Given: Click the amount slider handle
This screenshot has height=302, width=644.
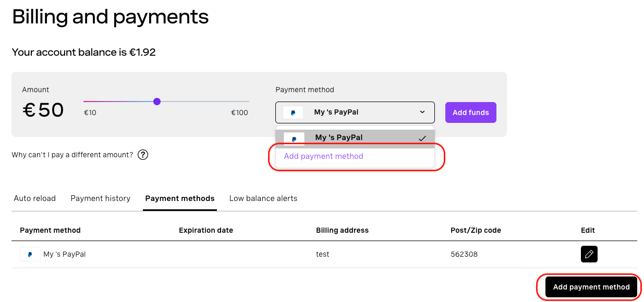Looking at the screenshot, I should click(157, 101).
